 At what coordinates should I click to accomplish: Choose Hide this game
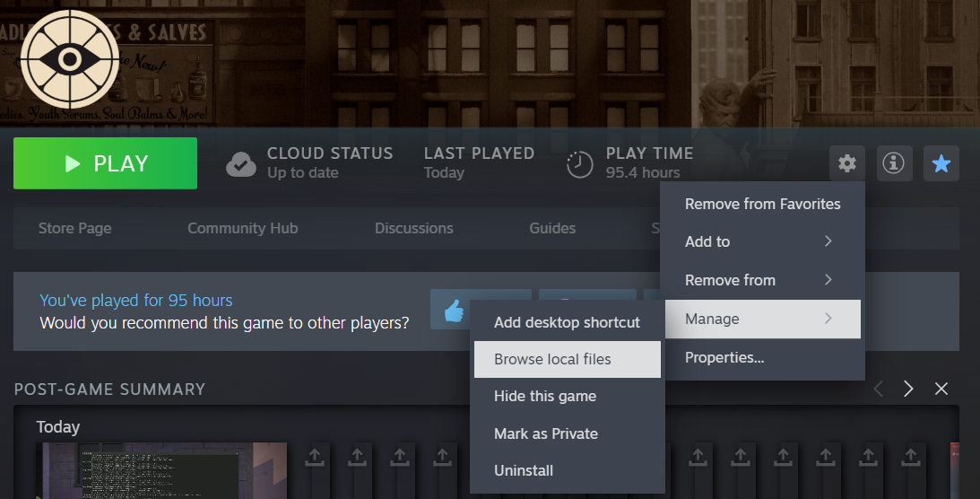pos(567,397)
